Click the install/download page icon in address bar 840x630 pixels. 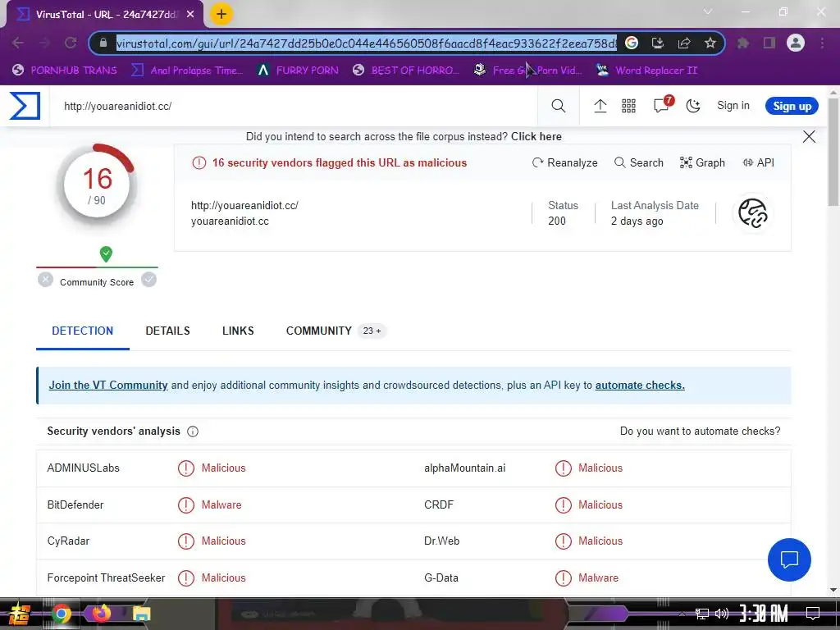(x=658, y=43)
